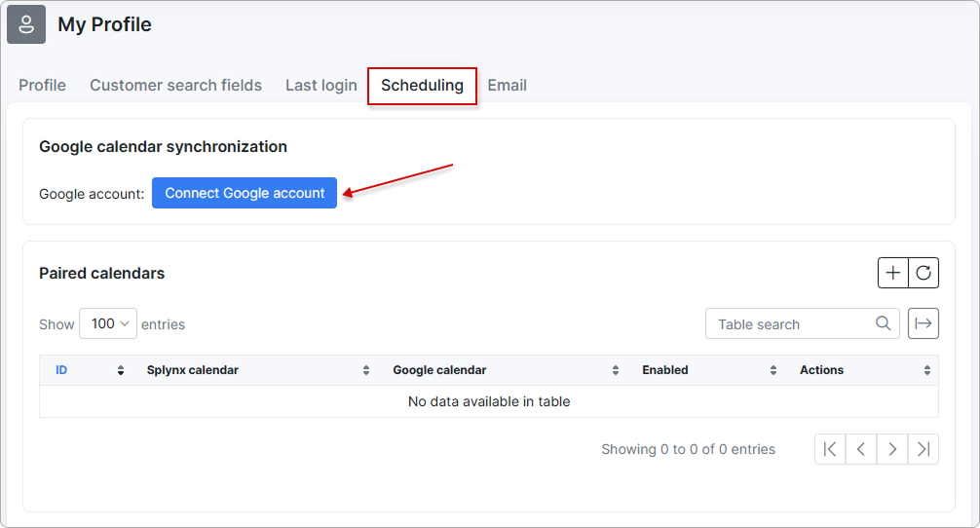The height and width of the screenshot is (528, 980).
Task: Click the Google calendar column header
Action: click(x=502, y=370)
